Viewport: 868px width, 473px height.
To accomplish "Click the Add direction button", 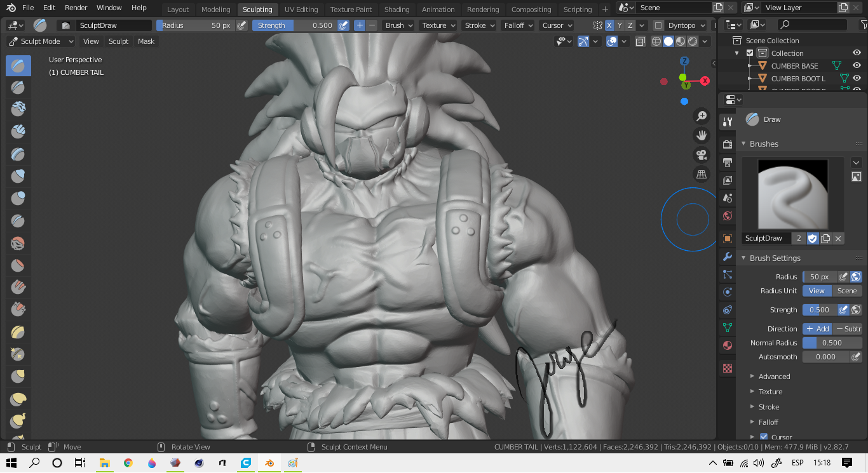I will 817,329.
